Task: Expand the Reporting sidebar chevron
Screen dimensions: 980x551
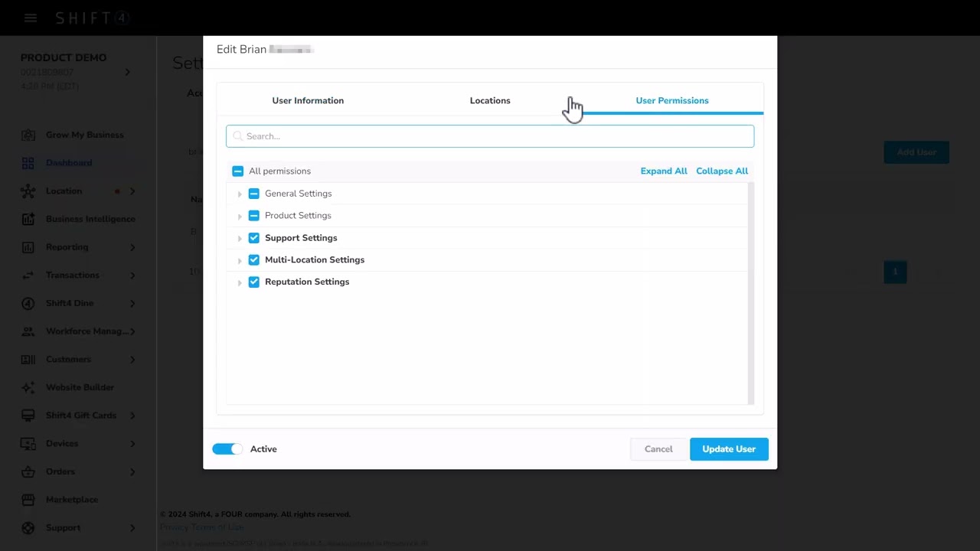Action: point(132,247)
